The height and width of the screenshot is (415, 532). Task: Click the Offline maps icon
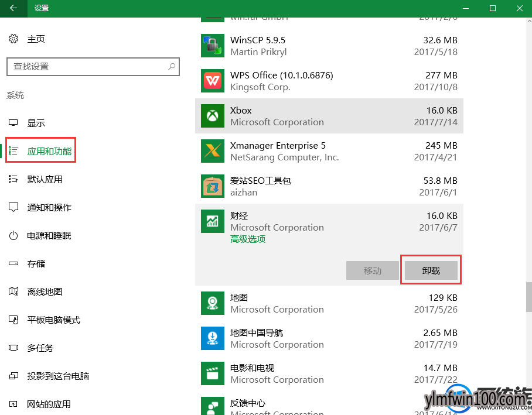(13, 291)
